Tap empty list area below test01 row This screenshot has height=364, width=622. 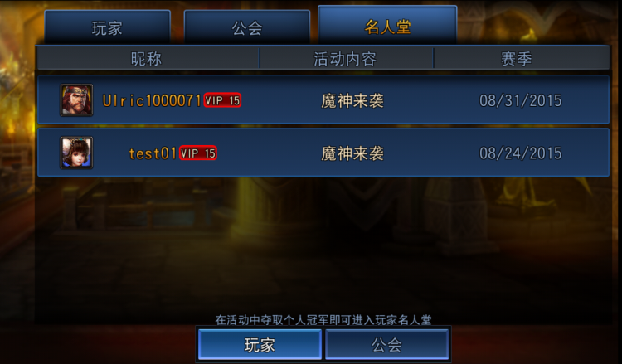[323, 245]
